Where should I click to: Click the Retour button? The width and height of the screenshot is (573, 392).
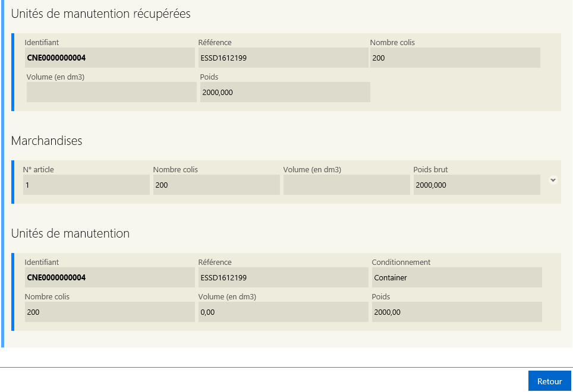point(549,381)
